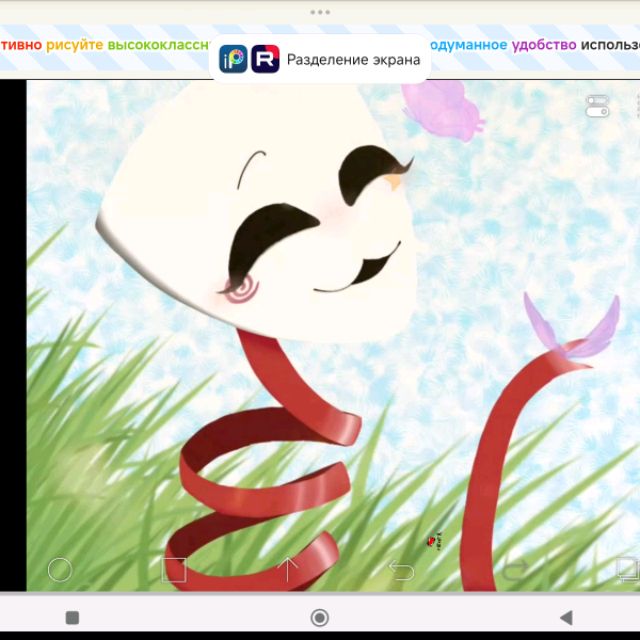This screenshot has width=640, height=640.
Task: Tap the faint circle icon in the canvas toolbar
Action: pyautogui.click(x=60, y=569)
